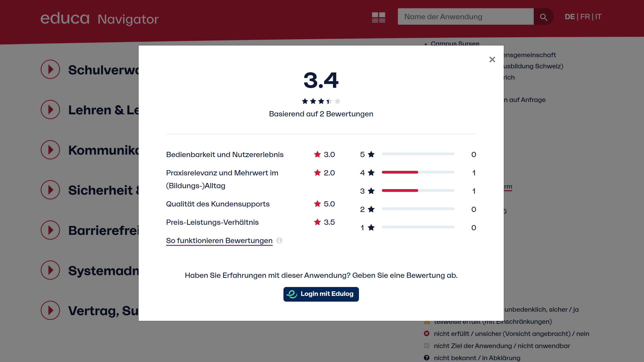Expand the Barrierefreiheit section arrow
The width and height of the screenshot is (644, 362).
(x=50, y=230)
